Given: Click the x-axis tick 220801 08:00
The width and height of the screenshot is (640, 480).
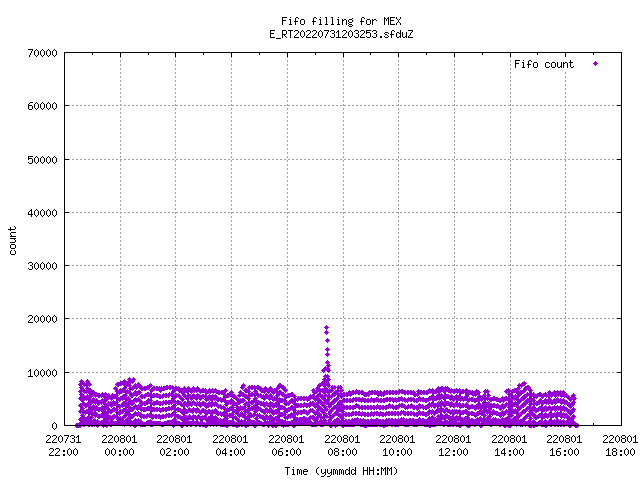Looking at the screenshot, I should pyautogui.click(x=342, y=446).
